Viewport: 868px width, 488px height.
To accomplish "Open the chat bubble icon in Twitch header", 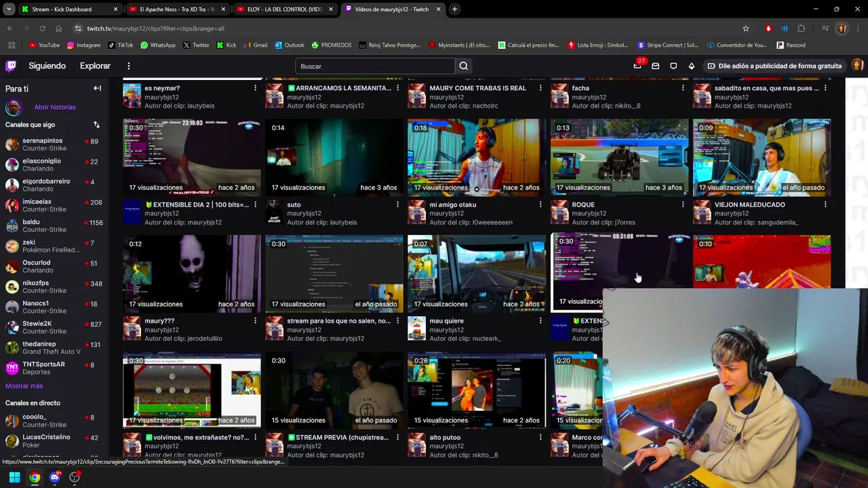I will pos(673,66).
